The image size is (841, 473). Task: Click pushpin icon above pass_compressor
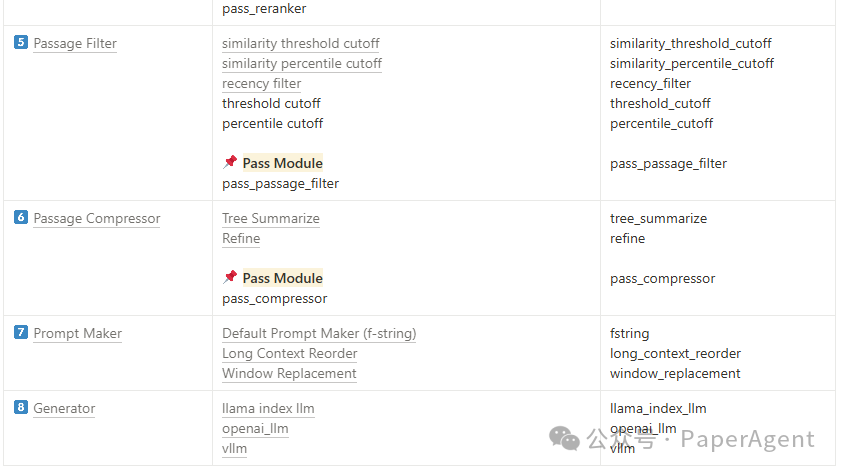pos(230,277)
